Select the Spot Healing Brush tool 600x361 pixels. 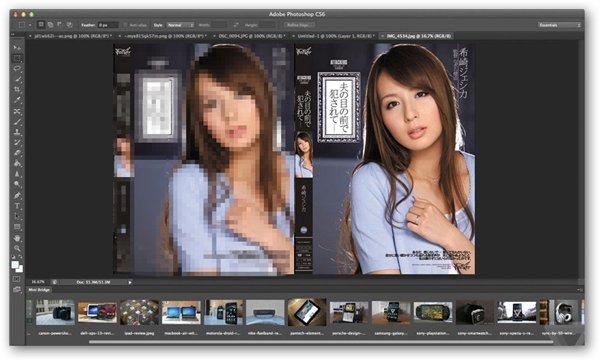17,111
